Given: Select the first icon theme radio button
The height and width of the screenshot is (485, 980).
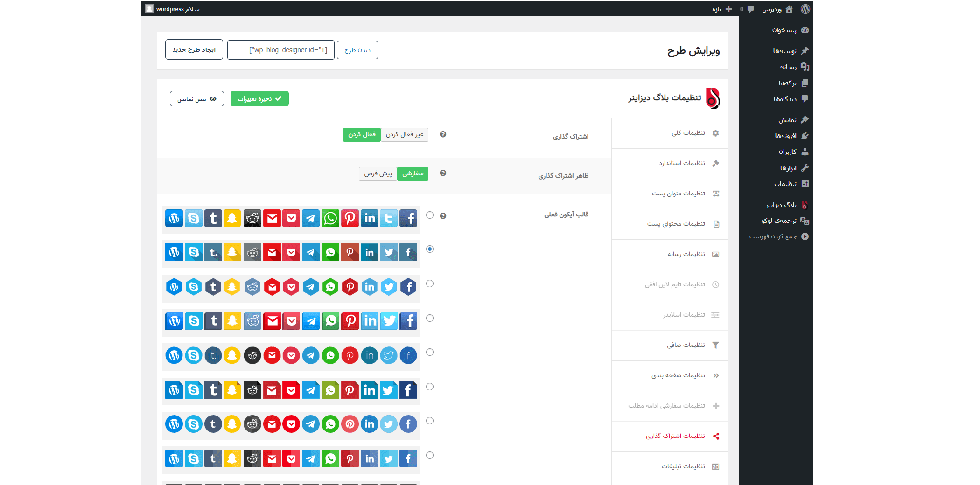Looking at the screenshot, I should coord(430,215).
